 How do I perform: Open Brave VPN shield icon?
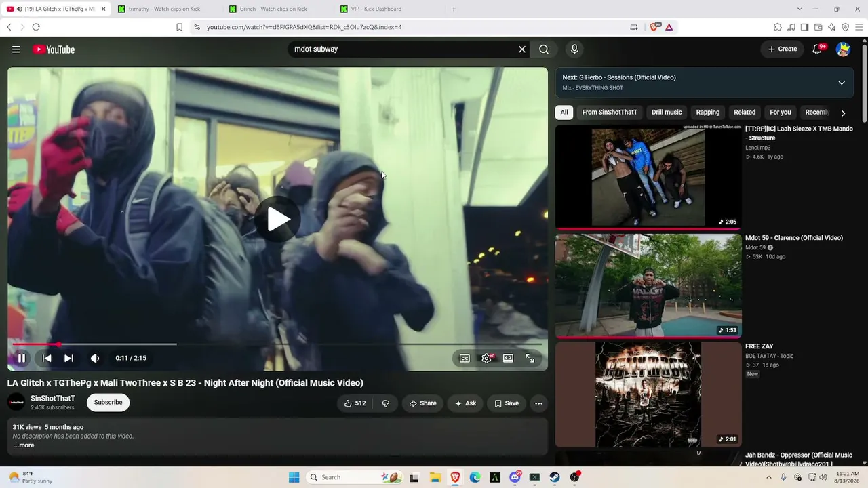click(x=846, y=27)
